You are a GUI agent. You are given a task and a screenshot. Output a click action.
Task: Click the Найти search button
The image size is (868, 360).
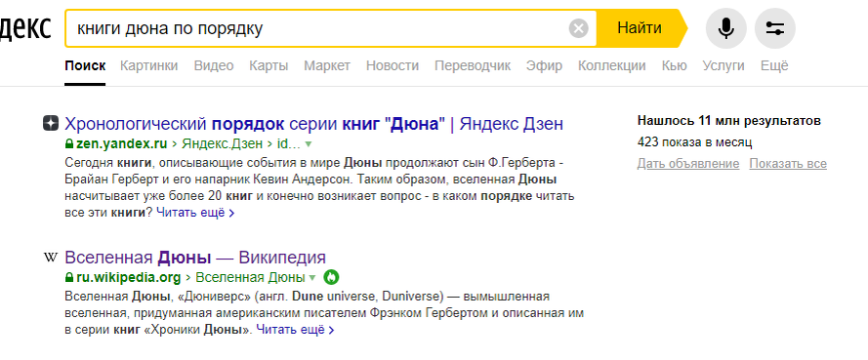click(640, 28)
